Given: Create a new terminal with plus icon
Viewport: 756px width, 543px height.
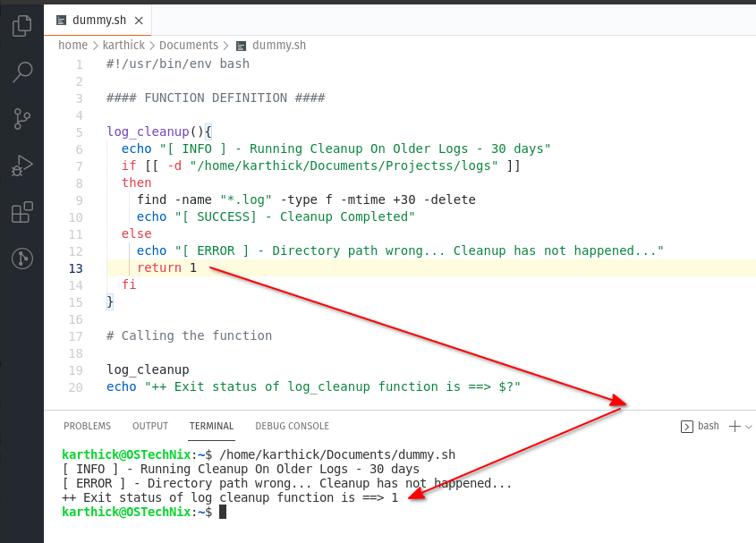Looking at the screenshot, I should coord(735,427).
